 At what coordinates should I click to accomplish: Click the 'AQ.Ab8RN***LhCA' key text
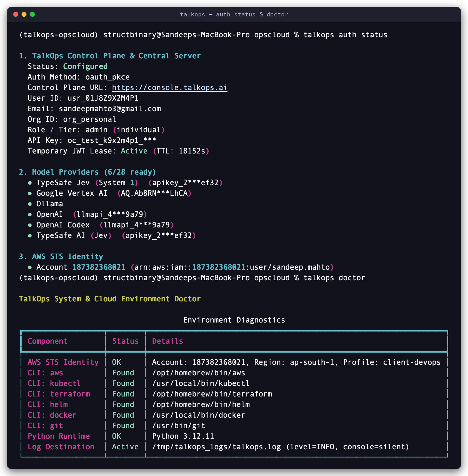(154, 193)
